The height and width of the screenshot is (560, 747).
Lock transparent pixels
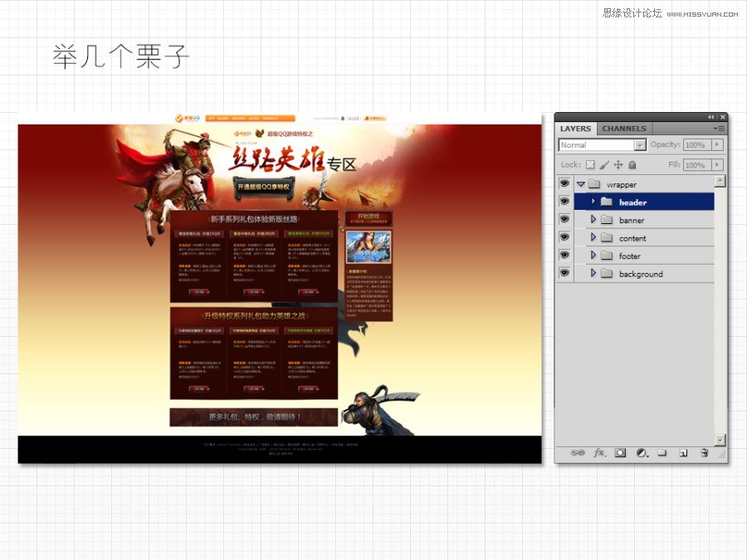[590, 165]
